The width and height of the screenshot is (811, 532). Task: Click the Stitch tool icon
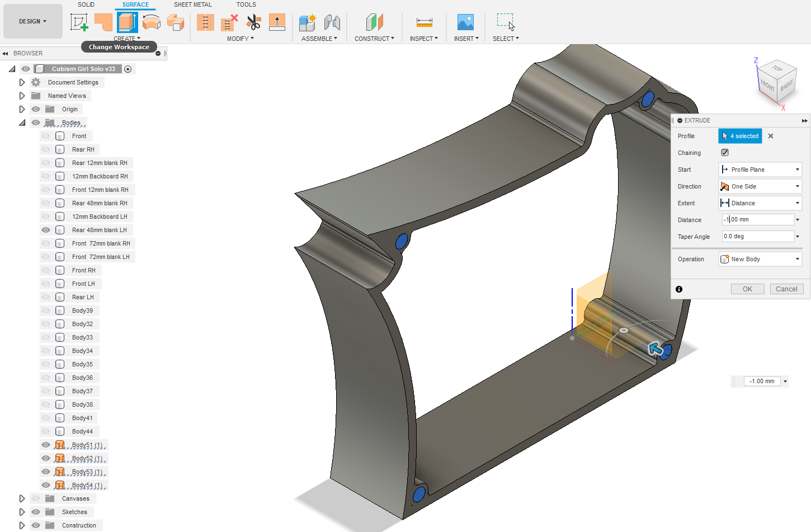(205, 22)
